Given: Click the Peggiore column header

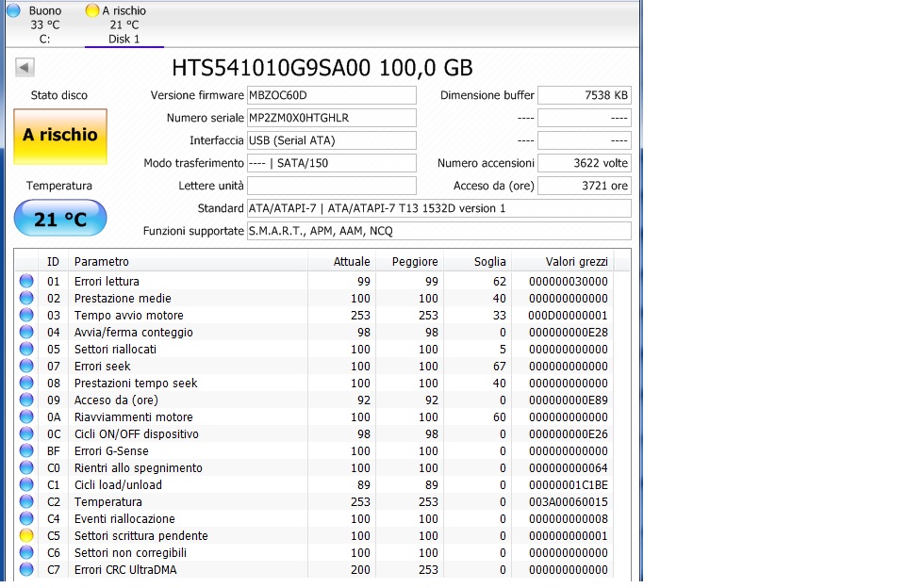Looking at the screenshot, I should click(409, 262).
